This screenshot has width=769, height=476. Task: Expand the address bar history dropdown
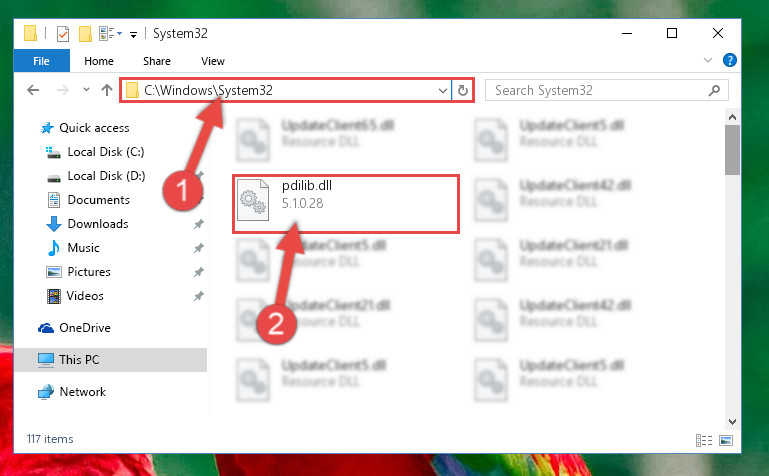[x=442, y=91]
